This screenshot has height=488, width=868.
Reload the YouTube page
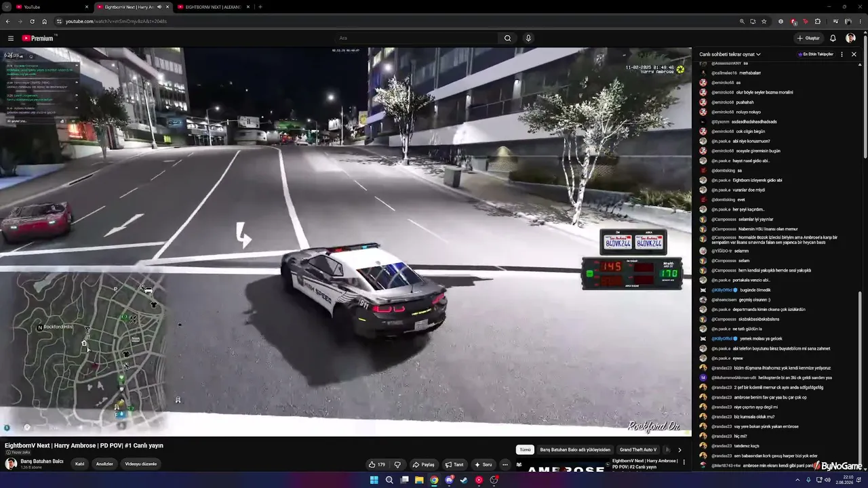[x=32, y=21]
